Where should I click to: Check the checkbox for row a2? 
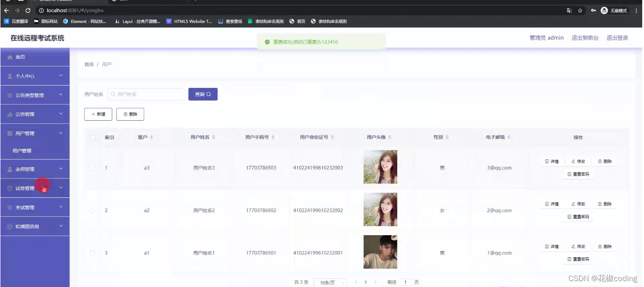(93, 210)
